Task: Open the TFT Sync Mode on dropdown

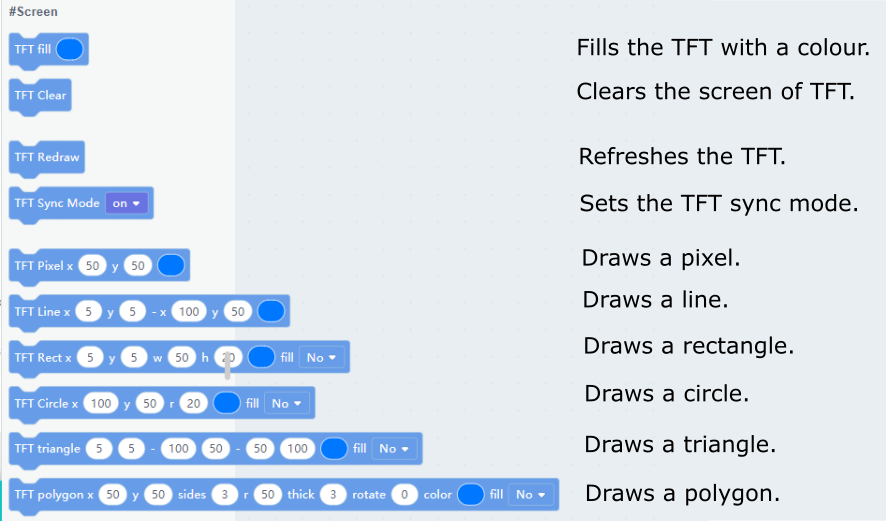Action: click(x=127, y=203)
